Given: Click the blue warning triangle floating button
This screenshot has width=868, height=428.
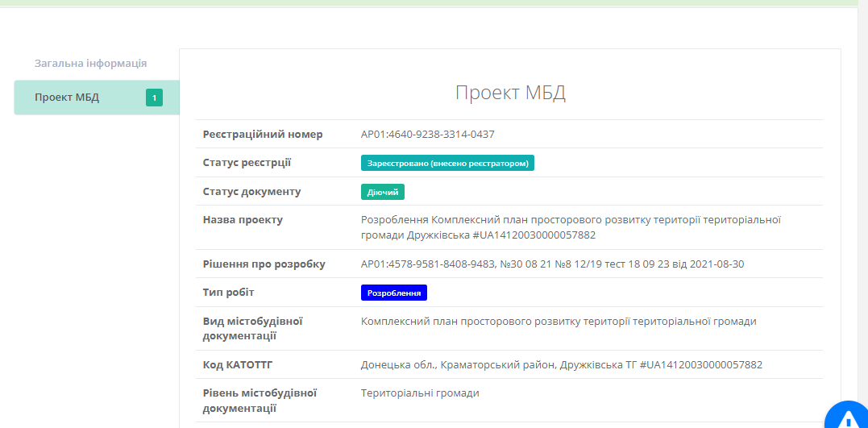Looking at the screenshot, I should [x=848, y=417].
